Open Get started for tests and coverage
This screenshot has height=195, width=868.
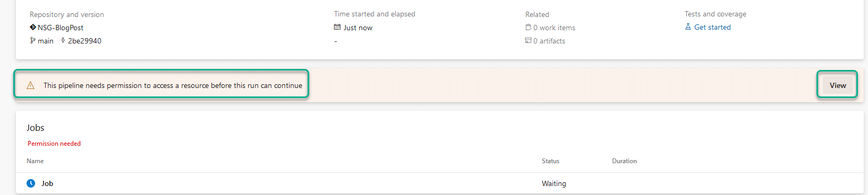click(712, 27)
